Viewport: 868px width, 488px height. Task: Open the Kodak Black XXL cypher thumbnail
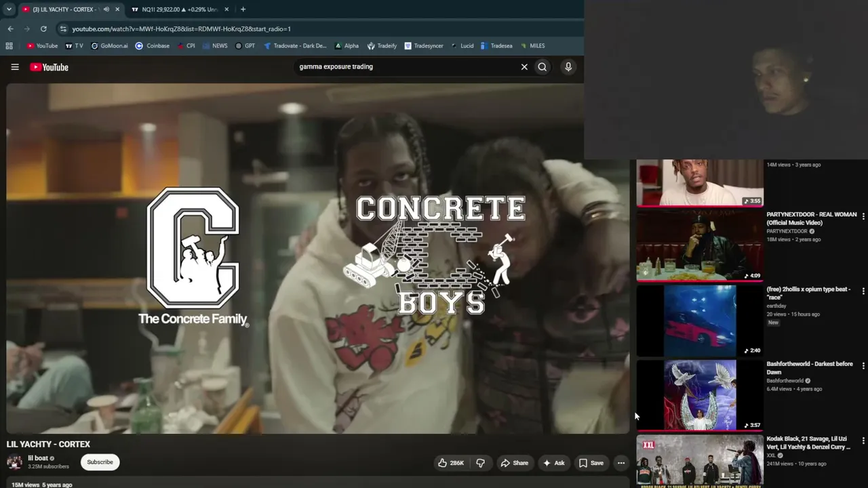[700, 461]
